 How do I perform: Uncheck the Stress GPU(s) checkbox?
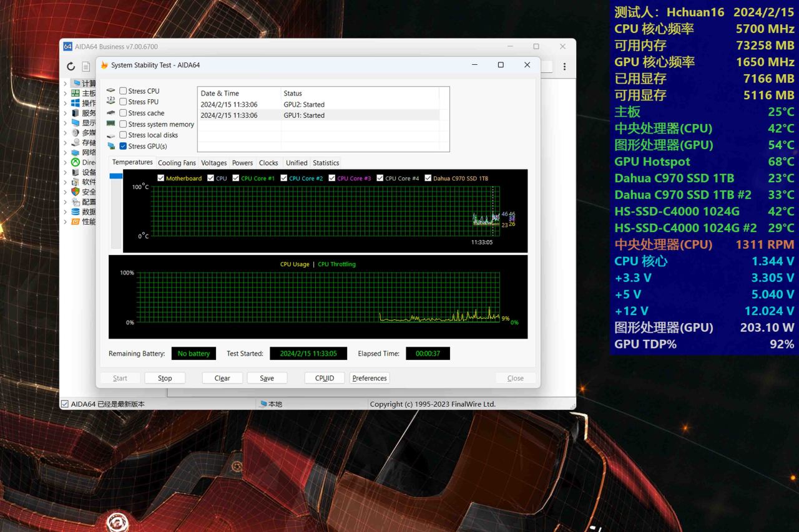point(123,146)
